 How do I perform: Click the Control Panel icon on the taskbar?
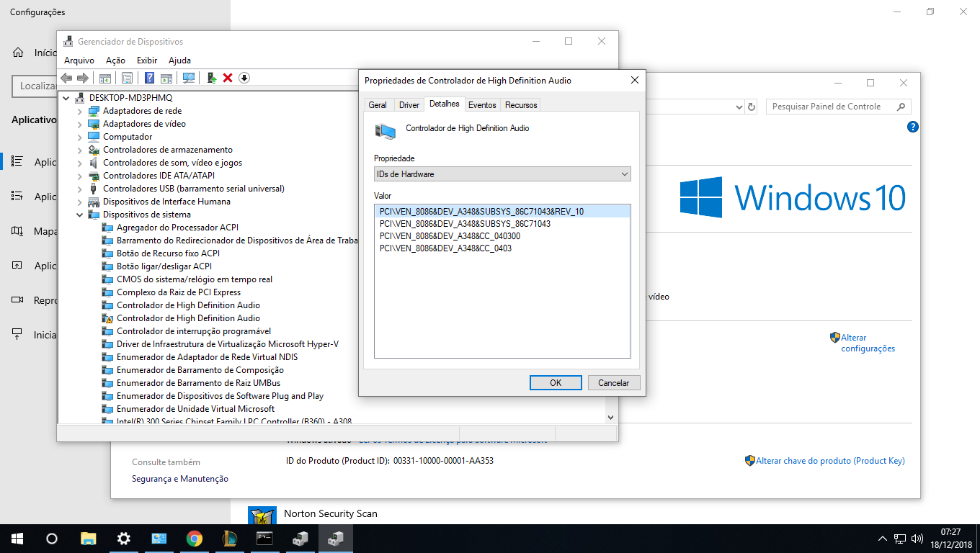point(159,538)
